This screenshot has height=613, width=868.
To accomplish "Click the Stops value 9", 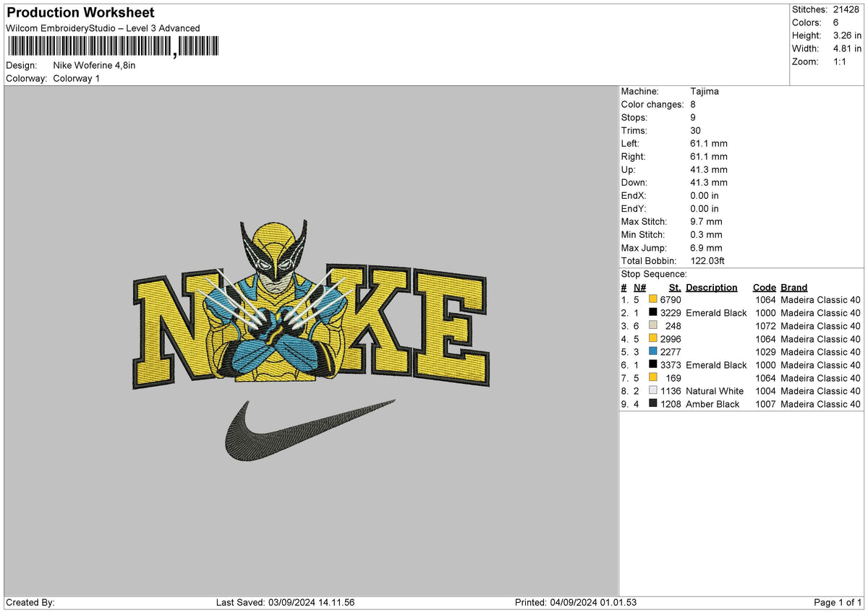I will (x=694, y=117).
